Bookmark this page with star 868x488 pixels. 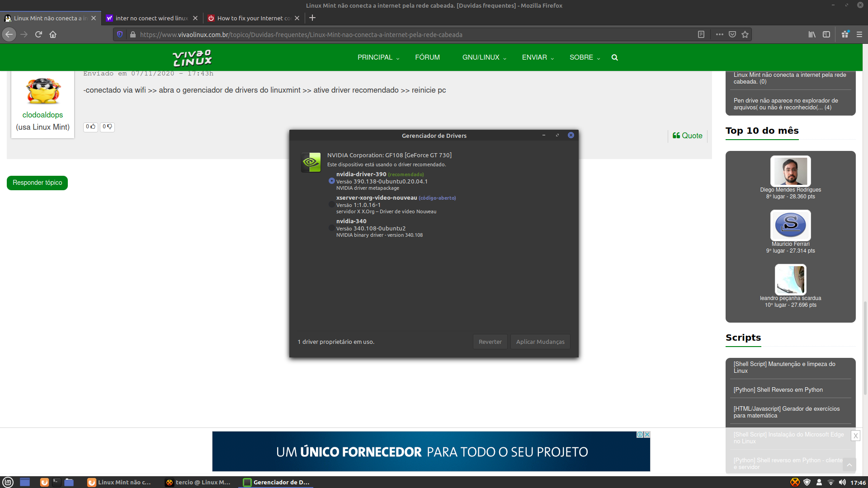pyautogui.click(x=745, y=34)
